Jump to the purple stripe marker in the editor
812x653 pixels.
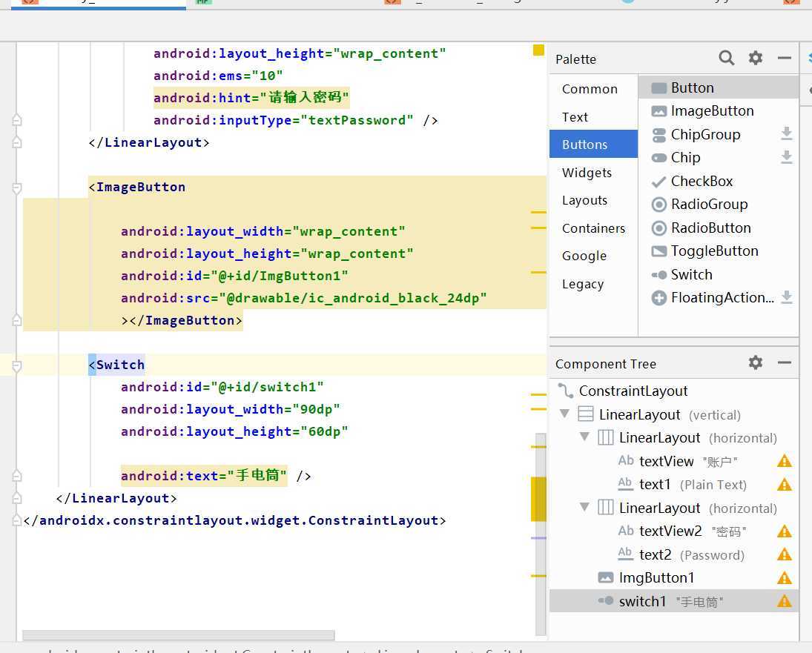[538, 538]
